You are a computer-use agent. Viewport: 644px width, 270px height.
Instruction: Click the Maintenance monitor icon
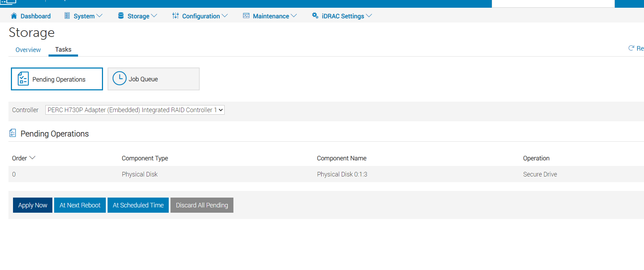click(x=246, y=16)
